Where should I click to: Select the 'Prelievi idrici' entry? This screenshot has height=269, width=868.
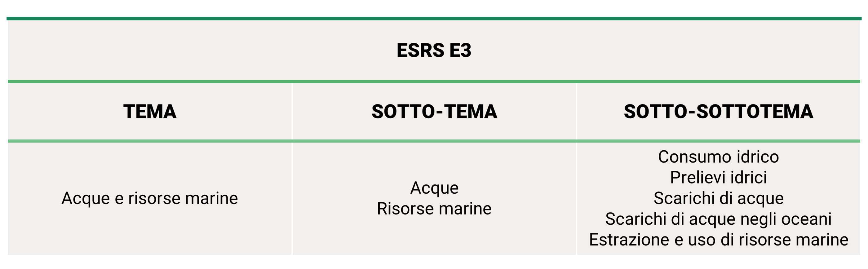[718, 178]
